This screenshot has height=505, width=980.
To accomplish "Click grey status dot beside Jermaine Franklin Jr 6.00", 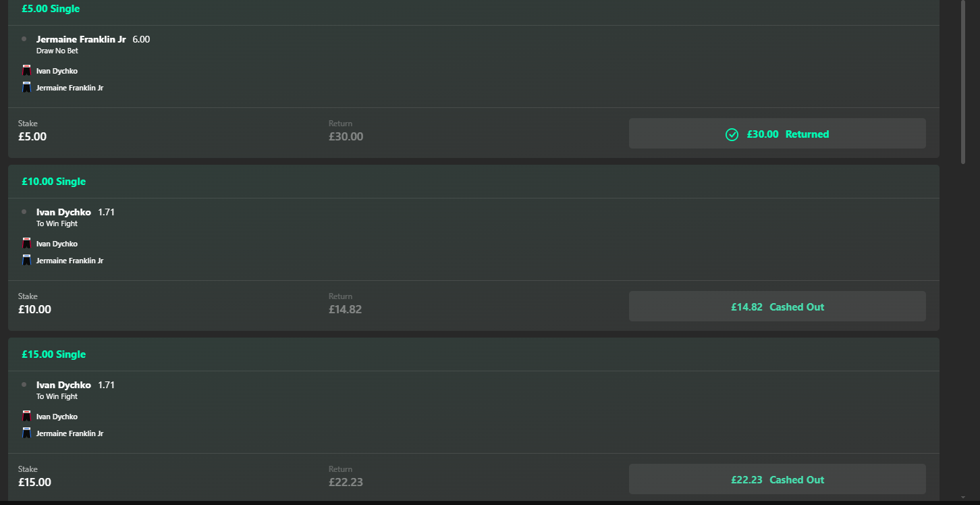I will coord(24,39).
